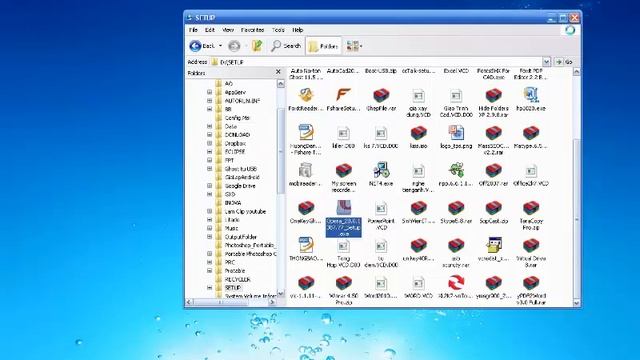Click inside the Address field showing SETUP path

377,62
